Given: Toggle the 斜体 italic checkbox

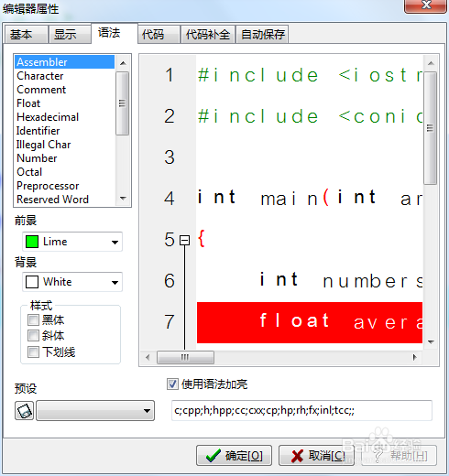Looking at the screenshot, I should tap(33, 336).
